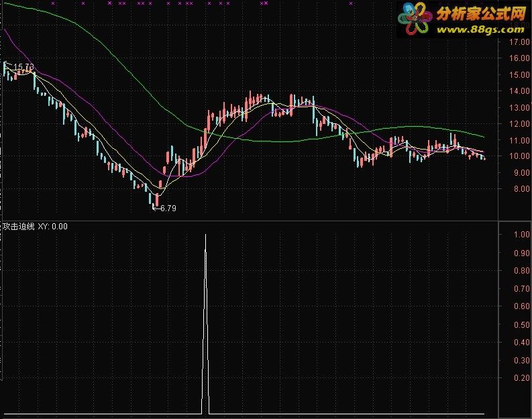Image resolution: width=532 pixels, height=419 pixels.
Task: Click the 11.00 price axis label
Action: (x=519, y=140)
